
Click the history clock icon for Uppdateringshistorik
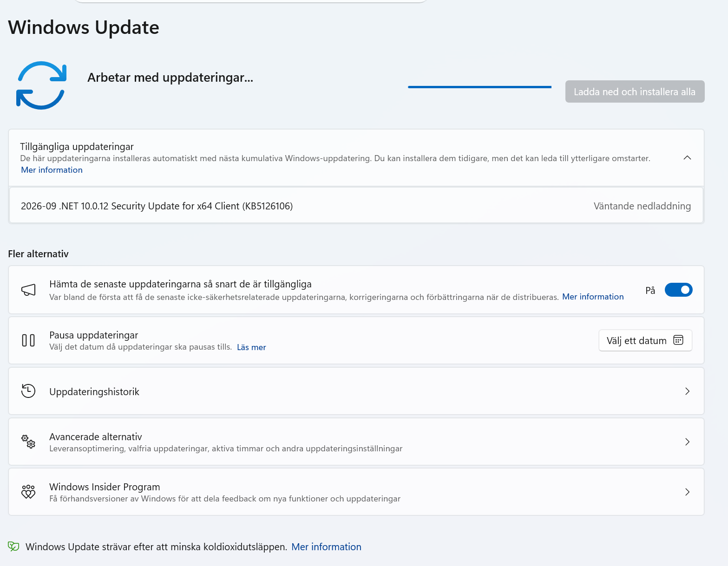28,391
